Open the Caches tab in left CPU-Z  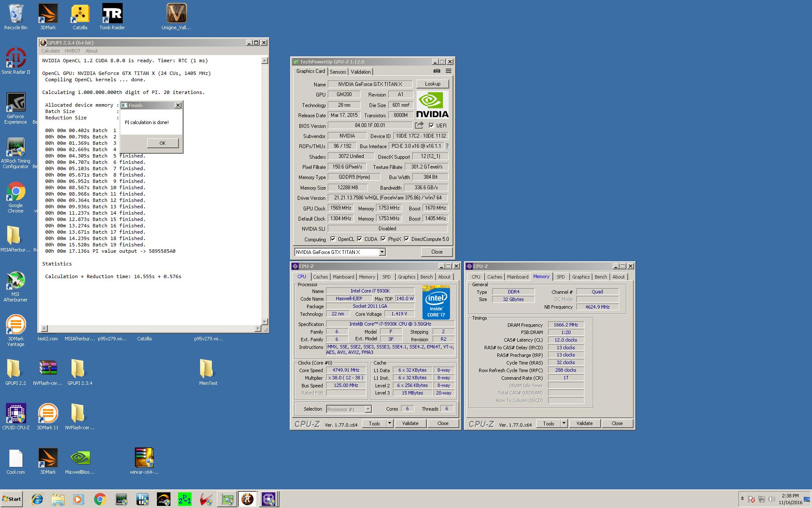321,277
